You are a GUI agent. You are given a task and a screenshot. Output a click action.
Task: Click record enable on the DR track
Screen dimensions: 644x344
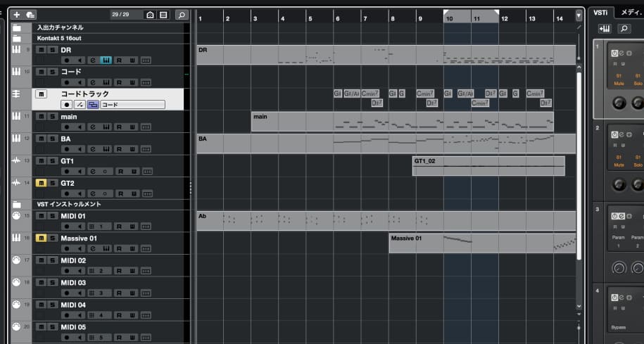point(67,60)
